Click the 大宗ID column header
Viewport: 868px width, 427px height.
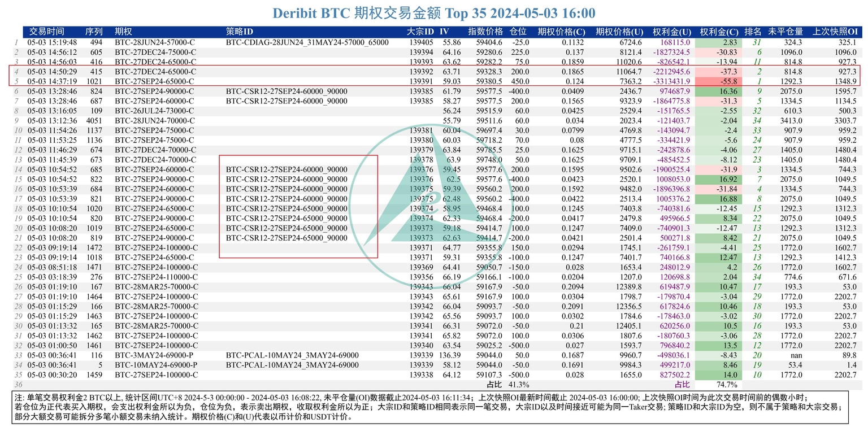click(420, 32)
